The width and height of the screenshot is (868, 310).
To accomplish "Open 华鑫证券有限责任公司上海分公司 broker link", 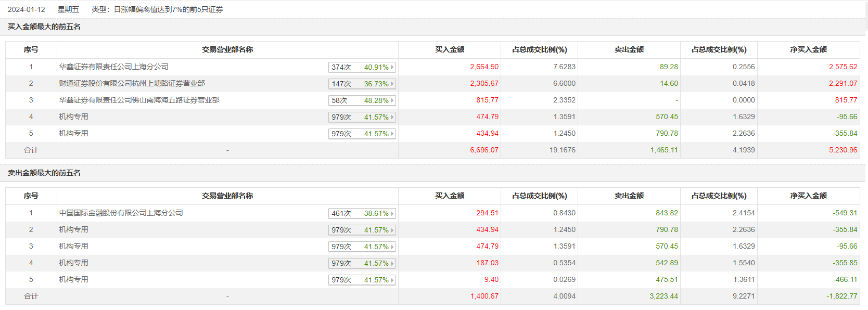I will 113,67.
